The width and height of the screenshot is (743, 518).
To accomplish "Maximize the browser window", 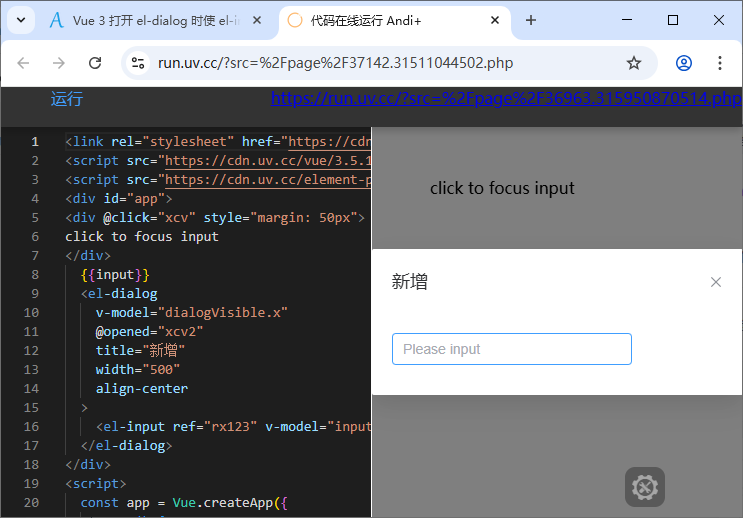I will (673, 20).
